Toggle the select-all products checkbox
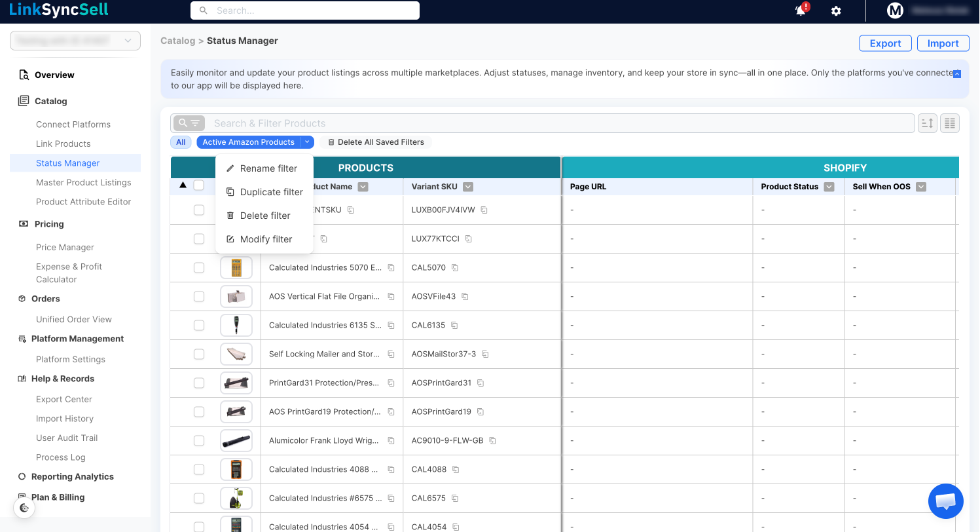Image resolution: width=980 pixels, height=532 pixels. tap(199, 186)
